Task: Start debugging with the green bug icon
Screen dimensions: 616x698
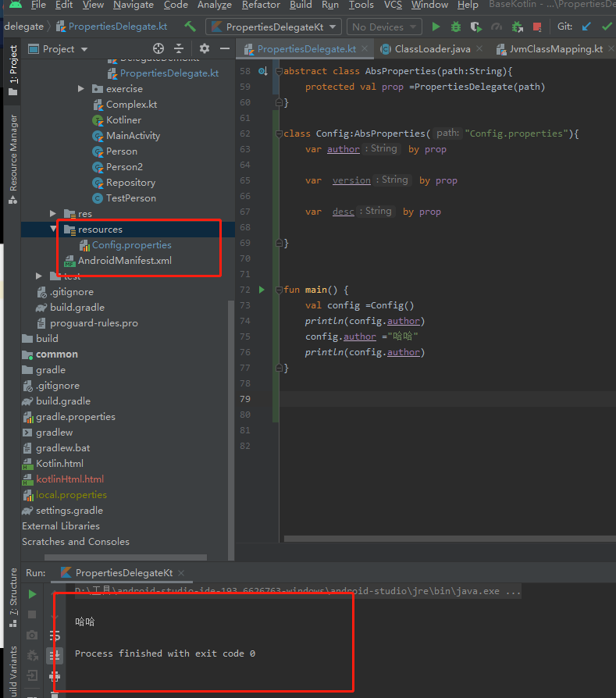Action: pyautogui.click(x=456, y=27)
